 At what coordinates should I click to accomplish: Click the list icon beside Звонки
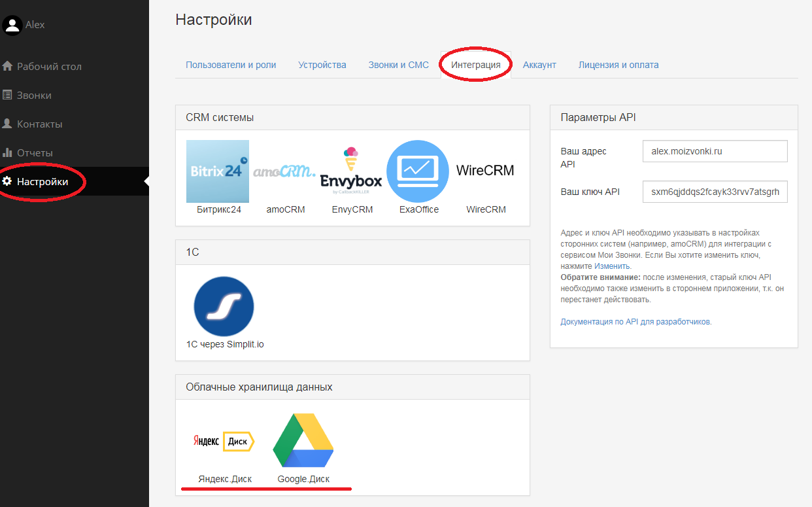pyautogui.click(x=8, y=95)
